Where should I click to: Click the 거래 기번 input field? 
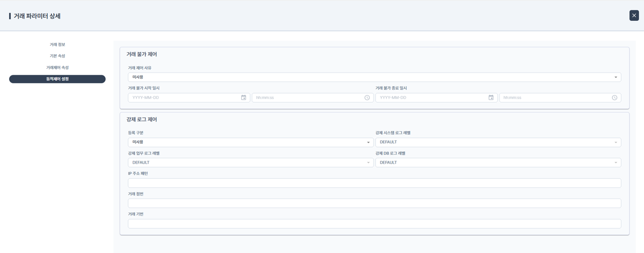[x=374, y=224]
